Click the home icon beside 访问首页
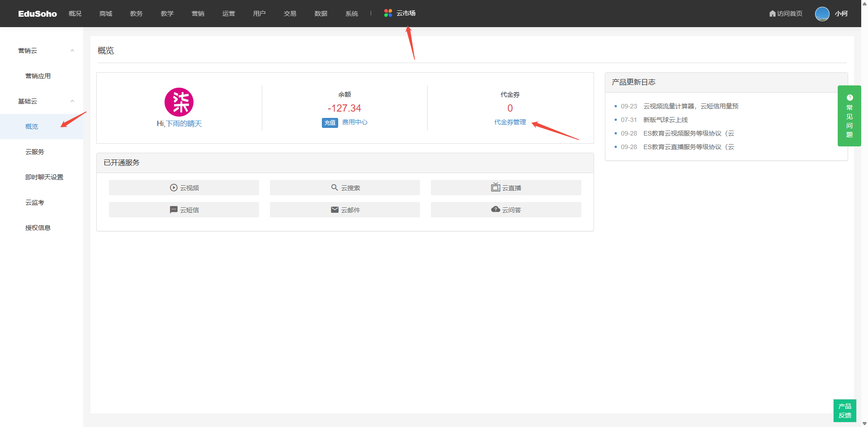This screenshot has height=427, width=868. pyautogui.click(x=772, y=14)
